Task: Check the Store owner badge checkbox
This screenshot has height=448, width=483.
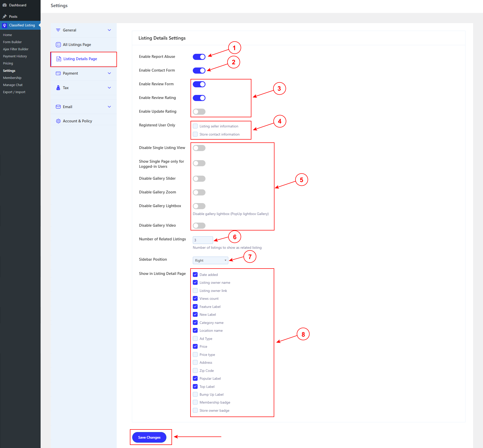Action: pyautogui.click(x=195, y=410)
